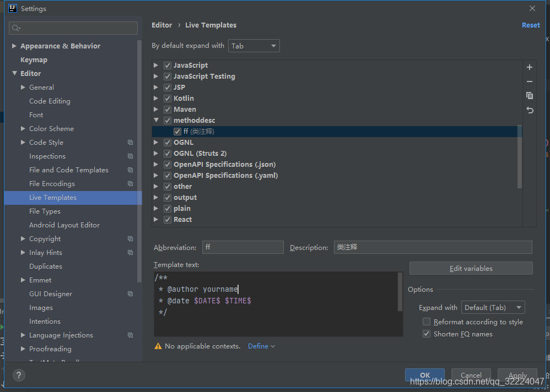Click the $DATE$ variable in template text
The height and width of the screenshot is (392, 550).
pos(207,301)
